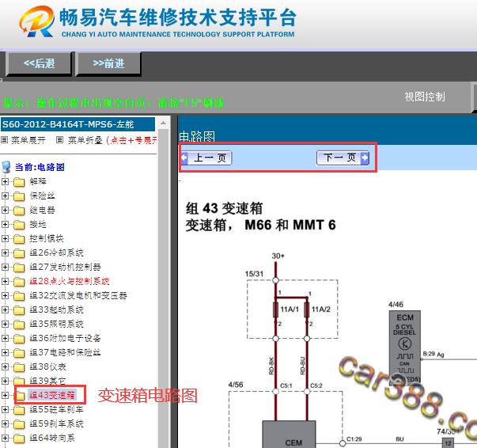Click the 电路图 panel title
Image resolution: width=477 pixels, height=448 pixels.
tap(197, 136)
